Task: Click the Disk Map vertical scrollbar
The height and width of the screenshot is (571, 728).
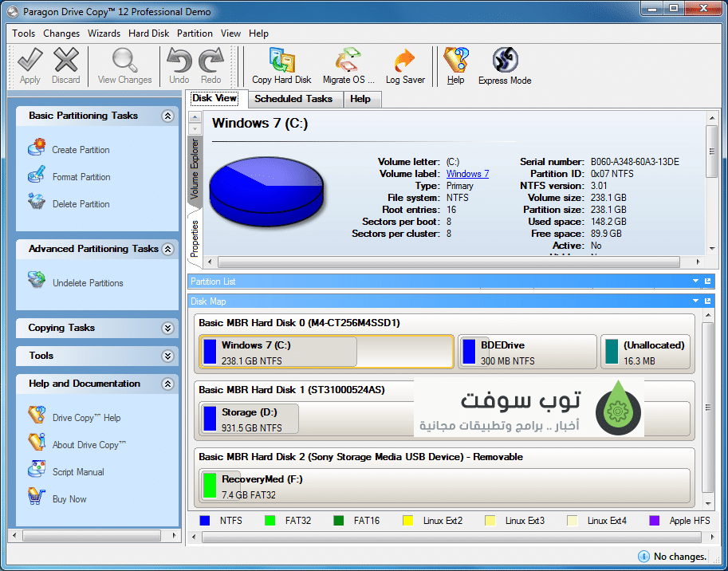Action: (x=708, y=409)
